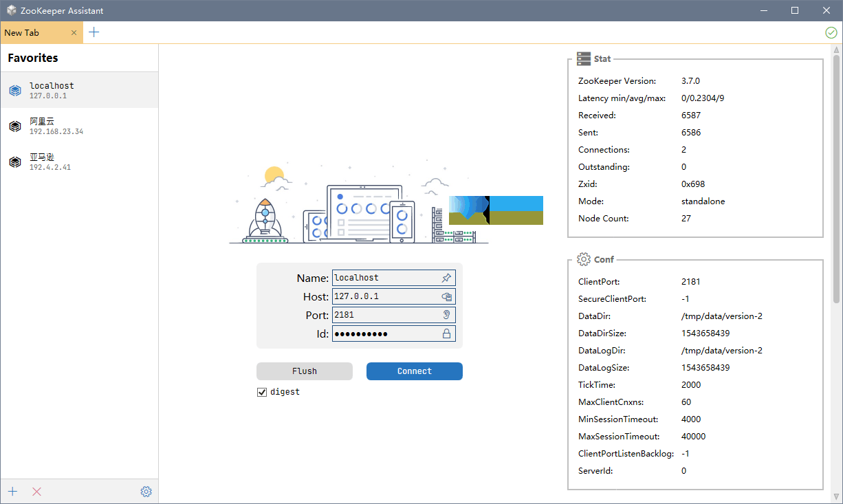The image size is (843, 504).
Task: Click the Zxid value 0x698
Action: click(x=693, y=184)
